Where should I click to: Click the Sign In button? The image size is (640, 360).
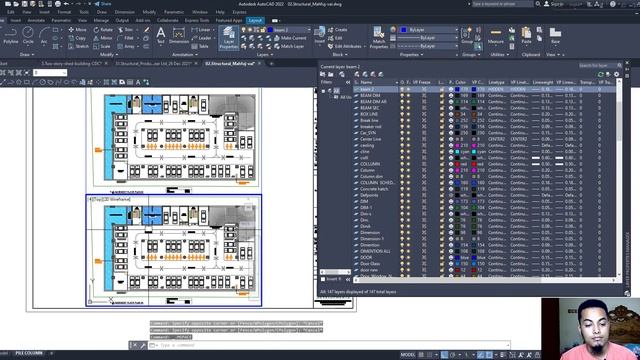[x=554, y=4]
